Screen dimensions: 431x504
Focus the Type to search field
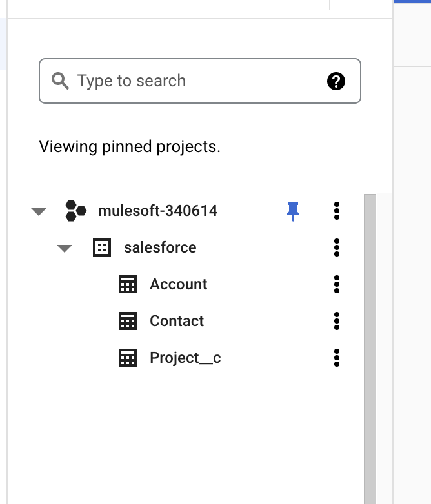click(194, 81)
